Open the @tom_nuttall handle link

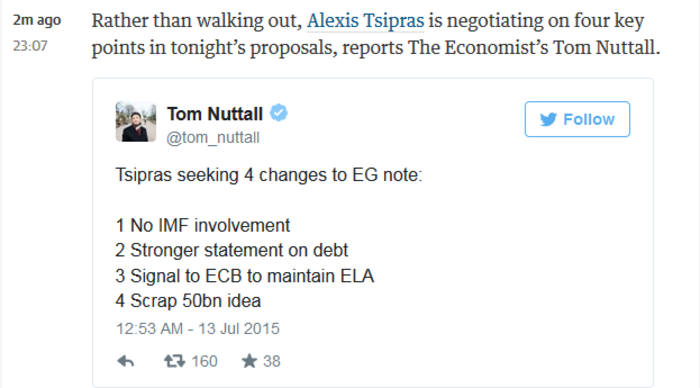(213, 138)
